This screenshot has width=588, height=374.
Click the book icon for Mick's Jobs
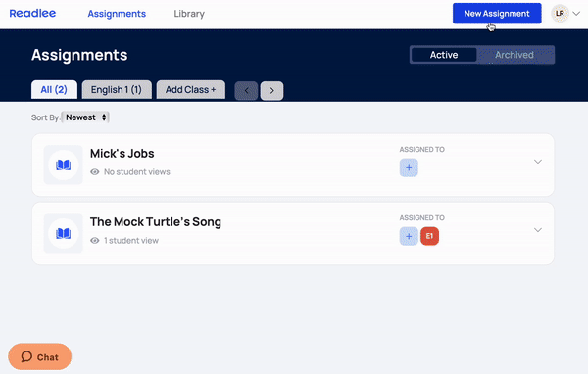(63, 164)
